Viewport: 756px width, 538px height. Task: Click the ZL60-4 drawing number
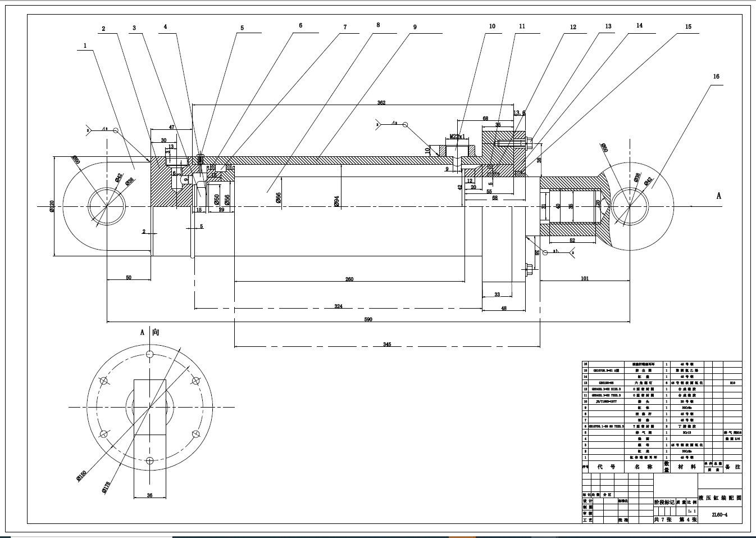[x=719, y=515]
